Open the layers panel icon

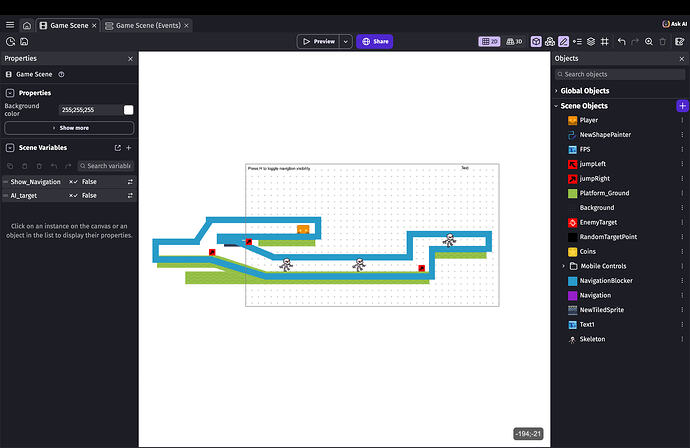tap(591, 41)
